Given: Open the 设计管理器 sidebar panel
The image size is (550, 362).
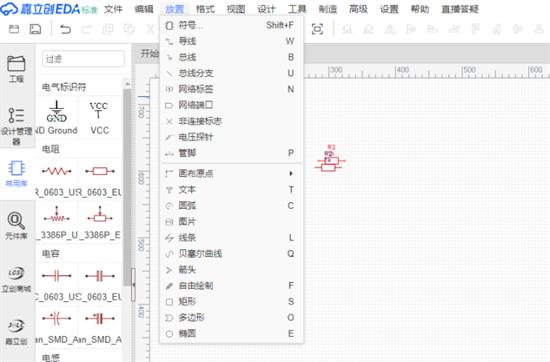Looking at the screenshot, I should [x=16, y=126].
